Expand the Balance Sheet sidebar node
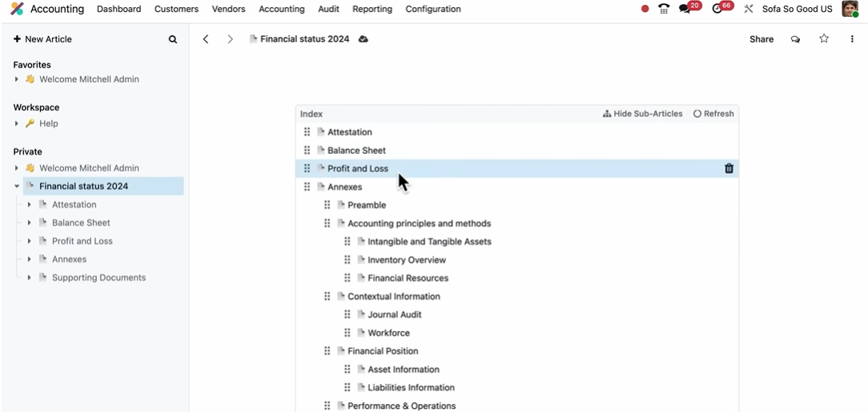Viewport: 868px width, 412px height. (x=30, y=223)
